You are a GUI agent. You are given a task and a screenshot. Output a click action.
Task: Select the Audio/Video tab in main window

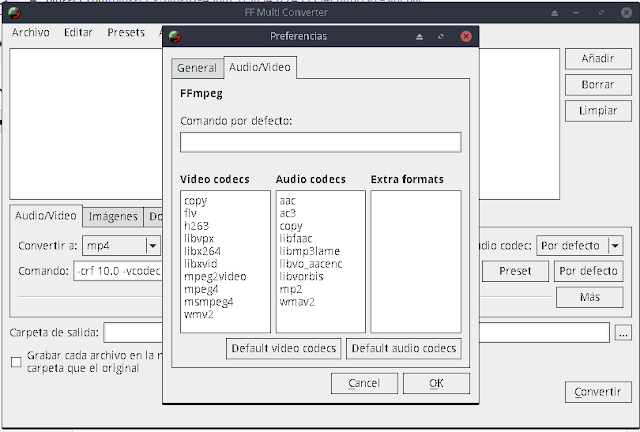click(x=46, y=216)
